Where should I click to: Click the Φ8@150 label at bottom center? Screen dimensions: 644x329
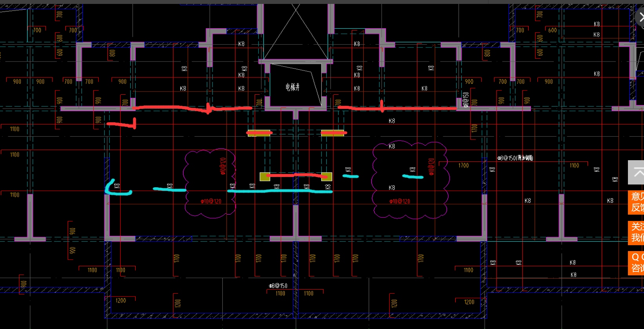(278, 286)
